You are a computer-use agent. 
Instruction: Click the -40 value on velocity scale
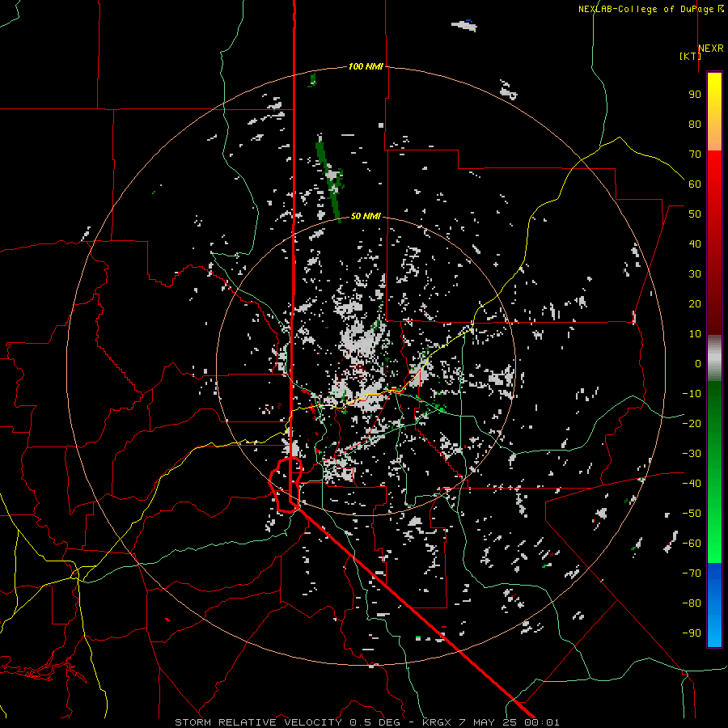[692, 484]
